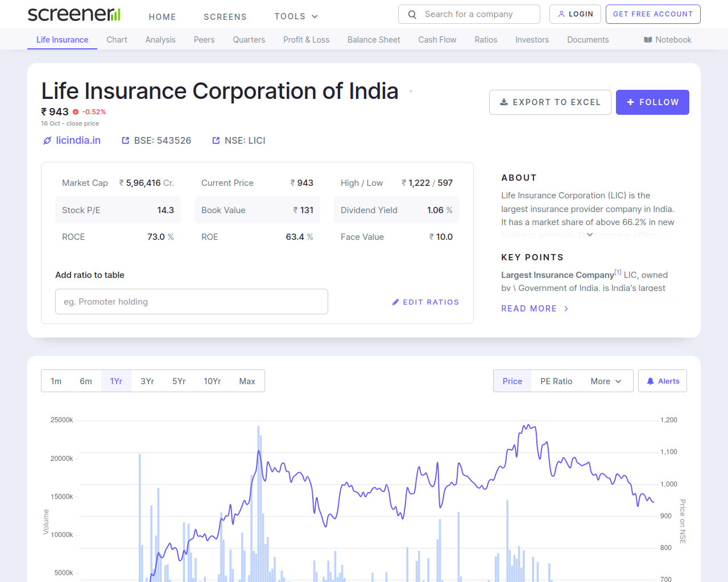
Task: Select the 1Yr chart range
Action: click(x=116, y=381)
